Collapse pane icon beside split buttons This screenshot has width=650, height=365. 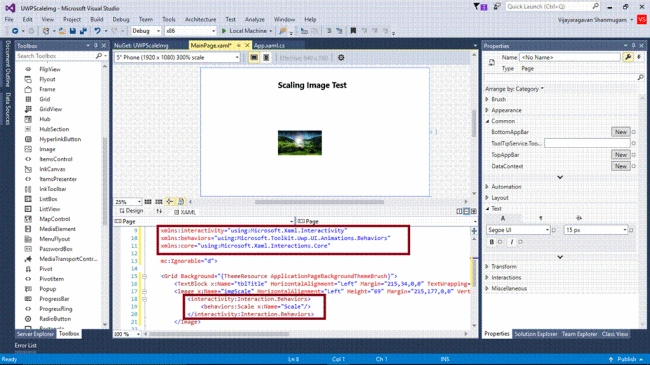pyautogui.click(x=473, y=212)
